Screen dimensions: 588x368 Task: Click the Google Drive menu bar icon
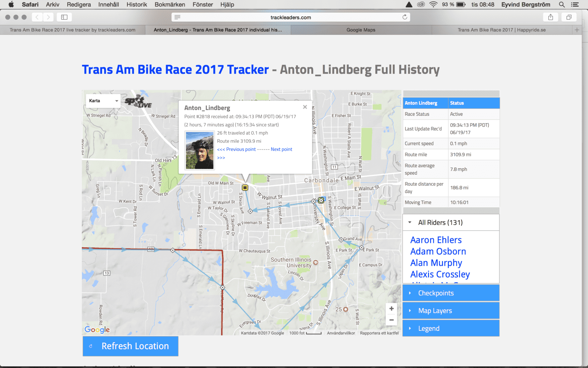pyautogui.click(x=409, y=4)
